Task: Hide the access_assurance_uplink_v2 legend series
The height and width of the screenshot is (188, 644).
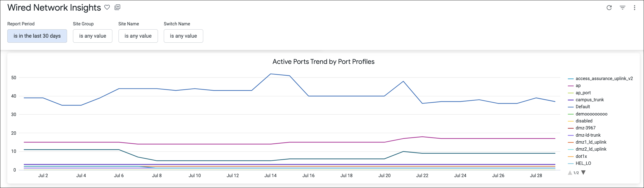Action: click(x=604, y=79)
